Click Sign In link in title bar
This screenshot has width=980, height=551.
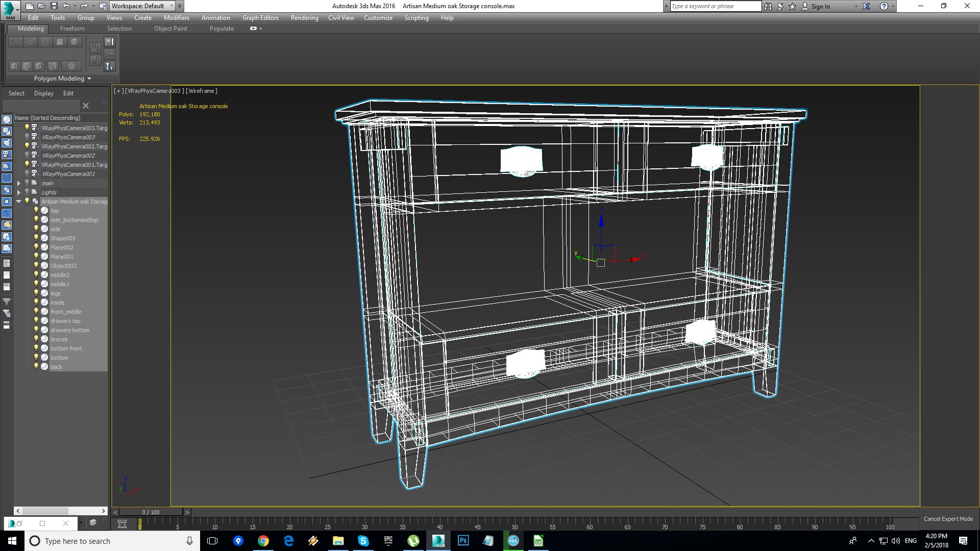pyautogui.click(x=820, y=7)
